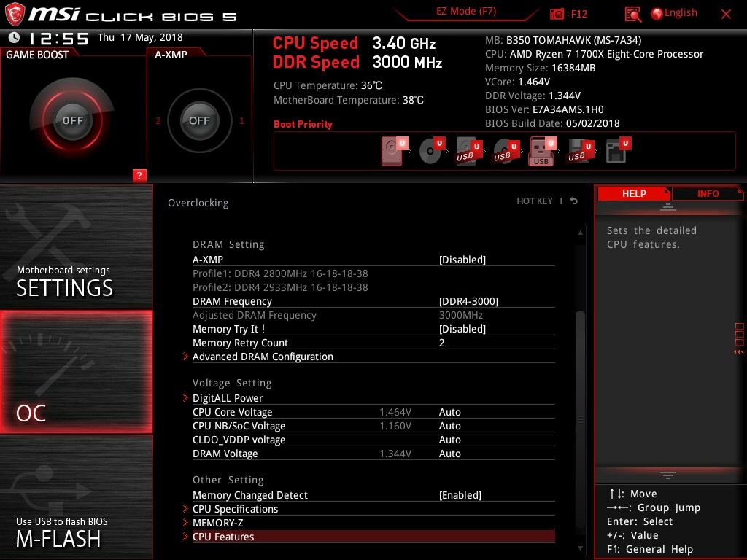
Task: Click the DDR Speed 3000 MHz readout
Action: [357, 62]
